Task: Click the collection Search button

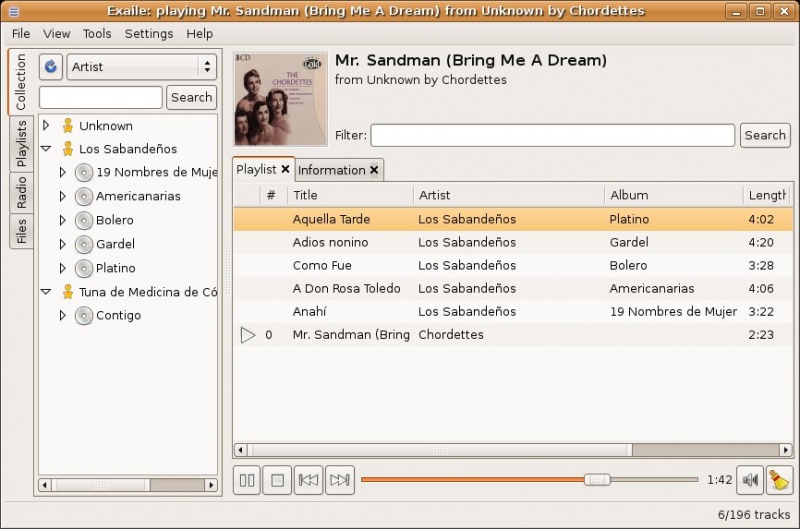Action: coord(191,97)
